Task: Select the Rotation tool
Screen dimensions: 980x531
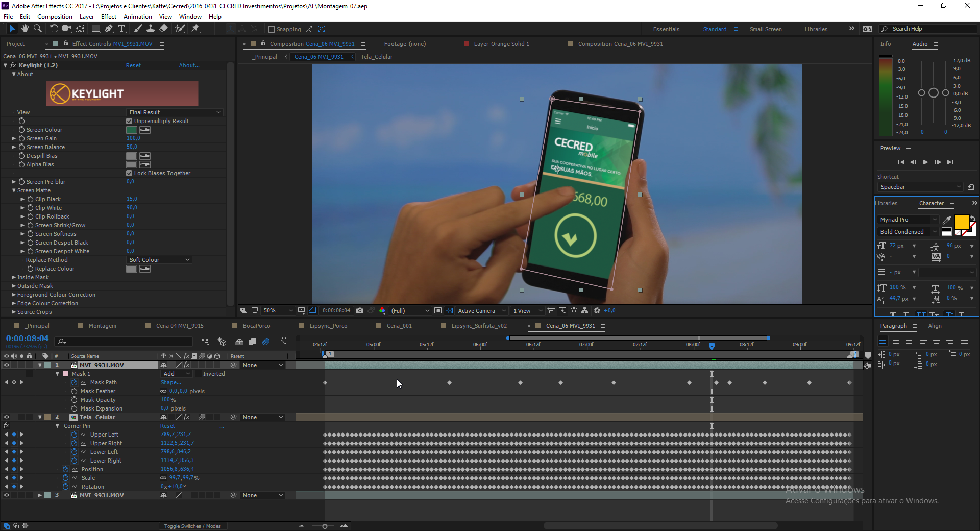Action: click(x=54, y=29)
